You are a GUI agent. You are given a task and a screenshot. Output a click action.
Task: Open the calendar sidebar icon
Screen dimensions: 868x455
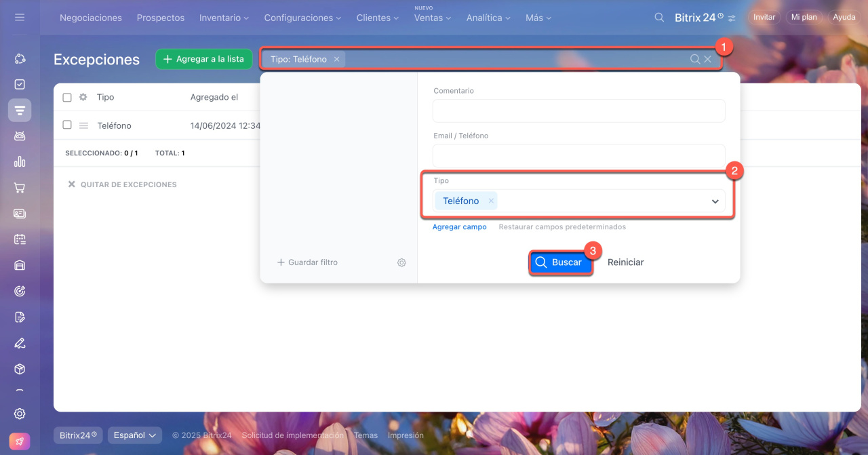coord(20,239)
